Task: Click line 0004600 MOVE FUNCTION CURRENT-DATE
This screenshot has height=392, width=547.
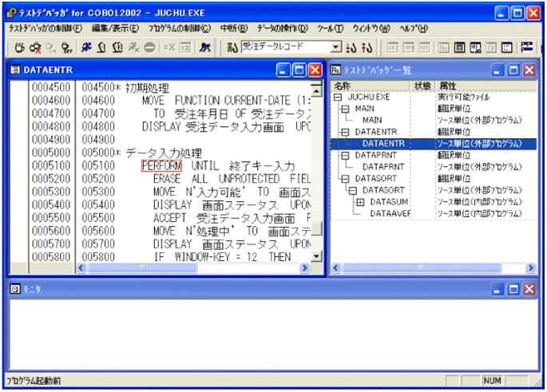Action: (226, 101)
